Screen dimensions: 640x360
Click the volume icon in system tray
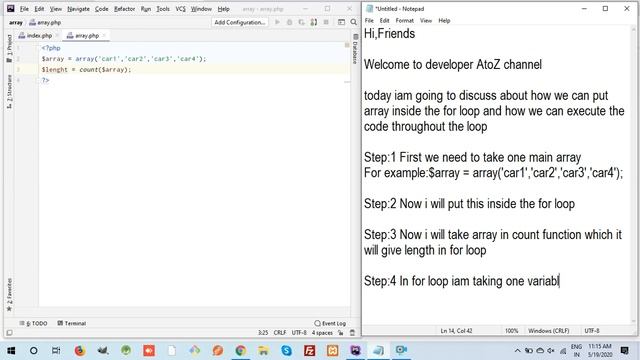click(x=551, y=350)
